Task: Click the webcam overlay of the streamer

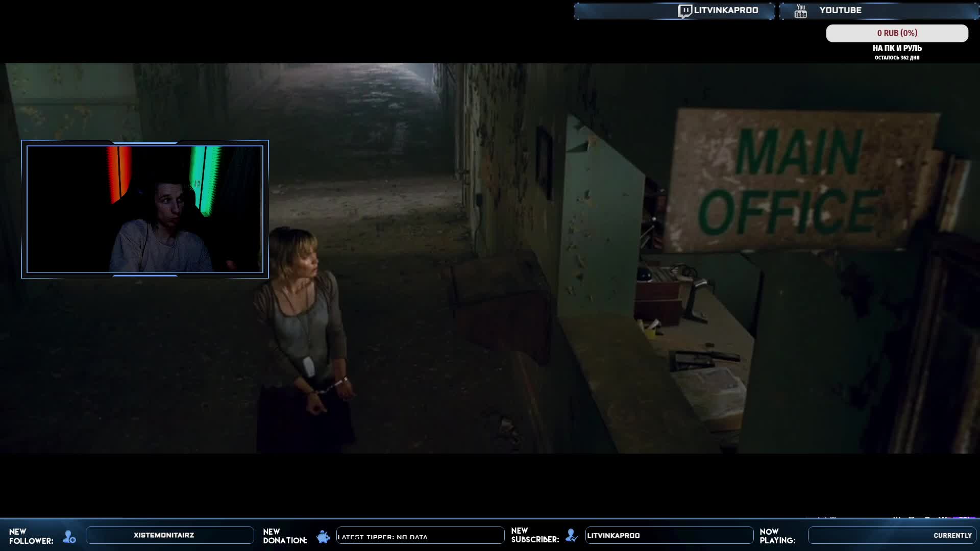Action: pyautogui.click(x=145, y=209)
